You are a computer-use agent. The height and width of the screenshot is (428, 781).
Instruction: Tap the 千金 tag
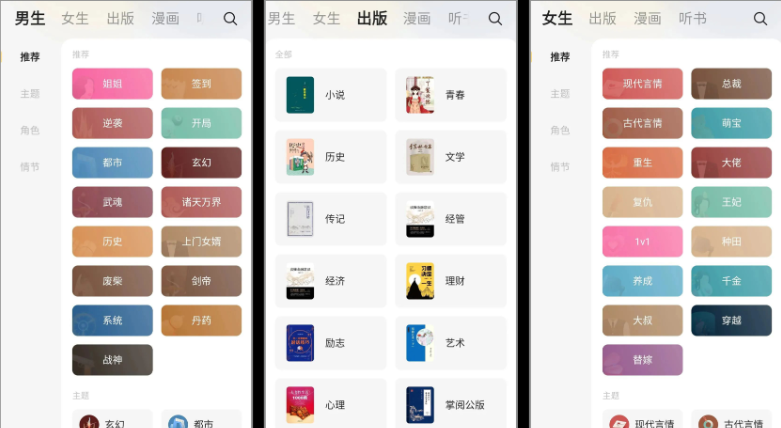(731, 281)
